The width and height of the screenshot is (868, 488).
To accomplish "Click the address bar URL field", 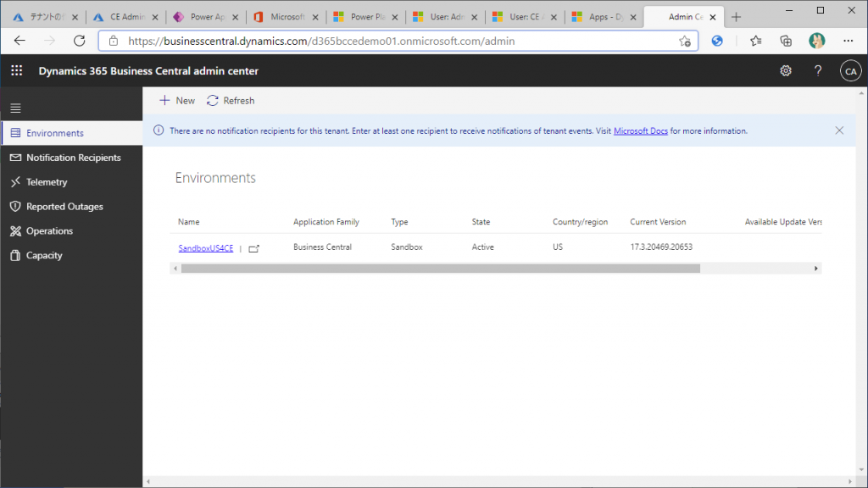I will [398, 41].
